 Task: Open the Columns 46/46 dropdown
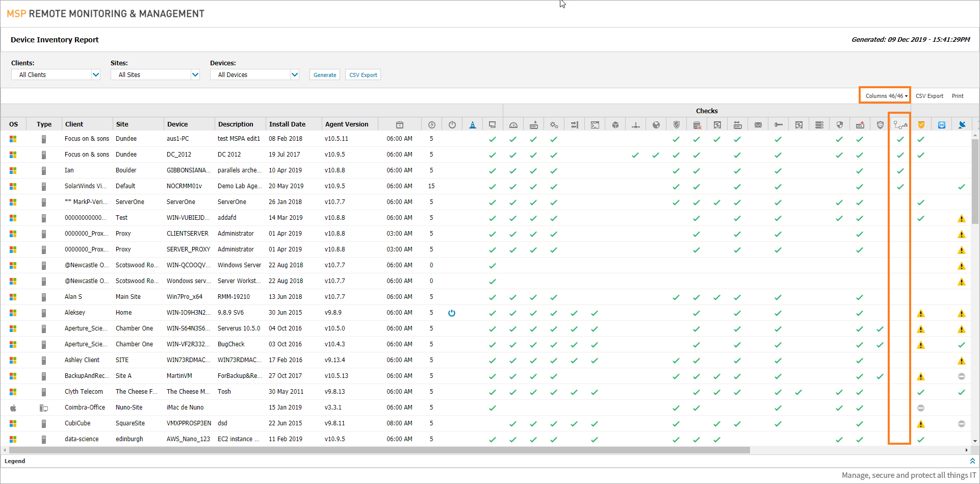click(886, 96)
